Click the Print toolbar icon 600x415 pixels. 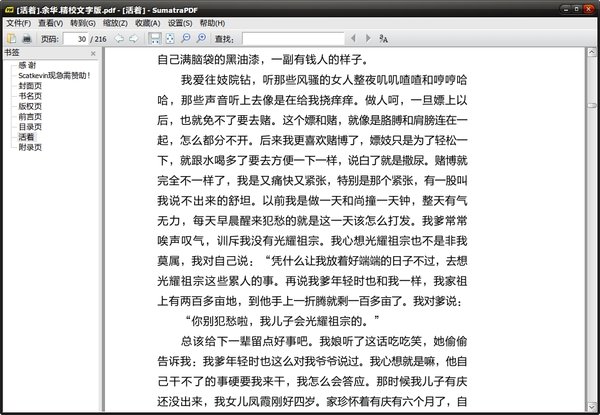tap(26, 38)
